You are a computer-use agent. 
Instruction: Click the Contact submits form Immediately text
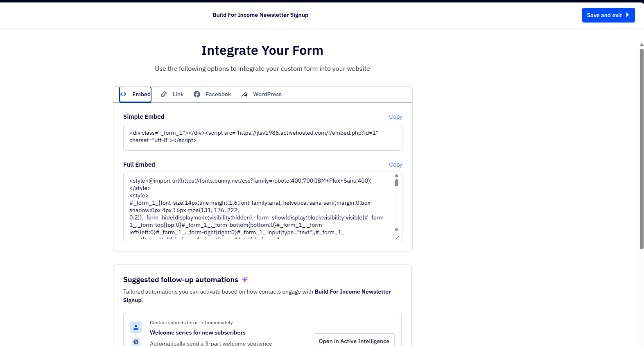coord(191,323)
